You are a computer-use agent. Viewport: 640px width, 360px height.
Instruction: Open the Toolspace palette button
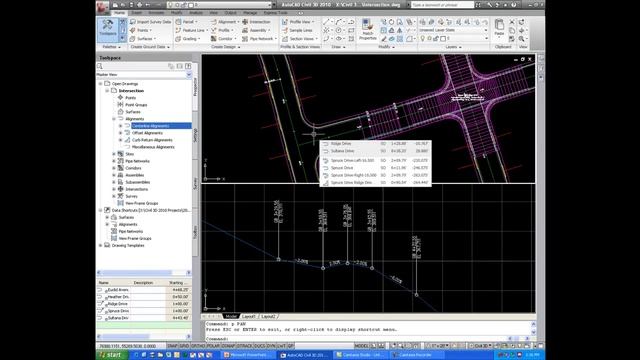[108, 29]
